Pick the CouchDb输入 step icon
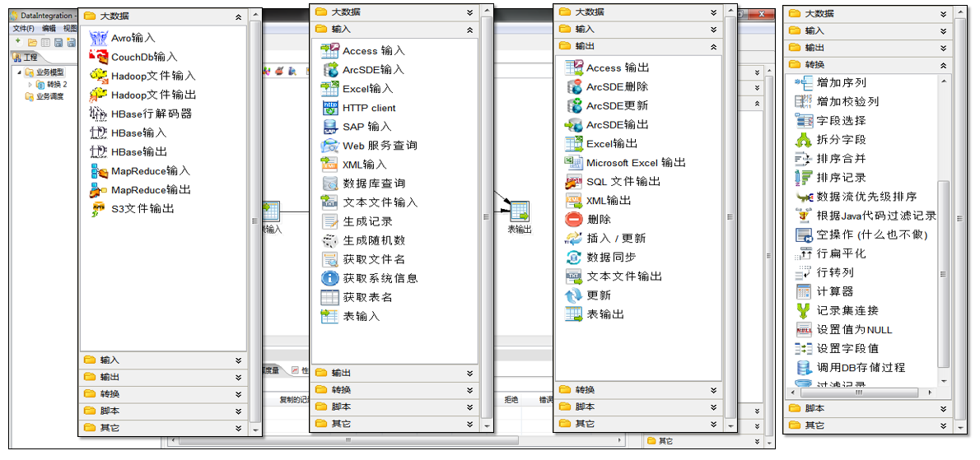Image resolution: width=980 pixels, height=460 pixels. [99, 57]
